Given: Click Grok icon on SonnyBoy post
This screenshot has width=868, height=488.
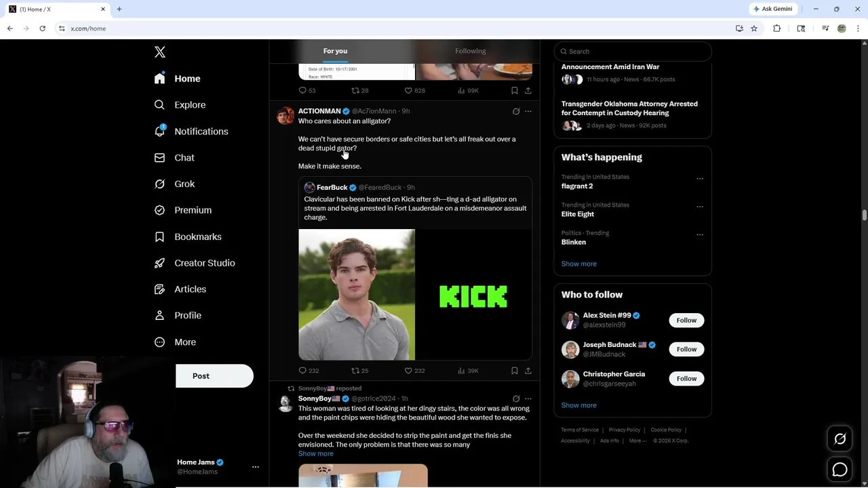Looking at the screenshot, I should tap(516, 399).
